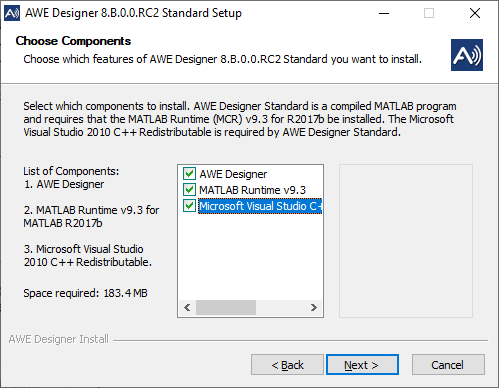The width and height of the screenshot is (499, 388).
Task: Click the empty area in component list
Action: click(250, 257)
